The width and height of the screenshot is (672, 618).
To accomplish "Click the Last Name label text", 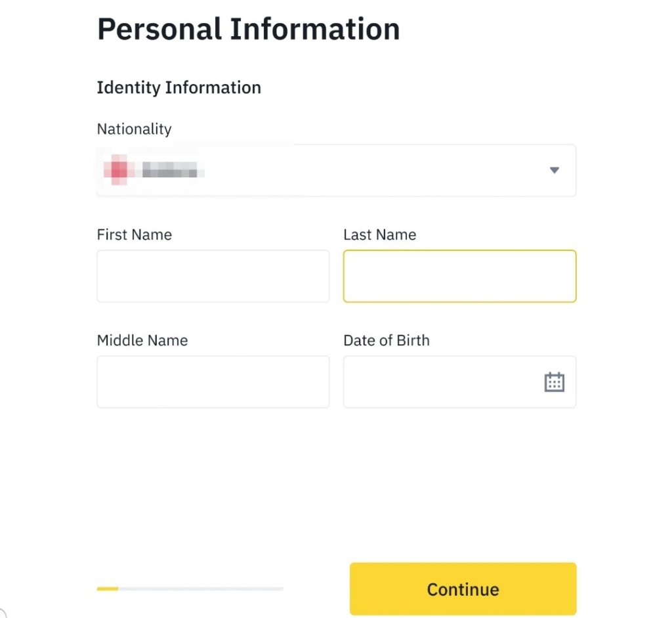I will click(379, 234).
